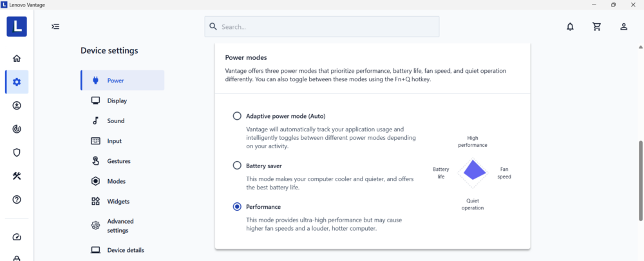Viewport: 644px width, 261px height.
Task: Focus the Search input field
Action: 322,26
